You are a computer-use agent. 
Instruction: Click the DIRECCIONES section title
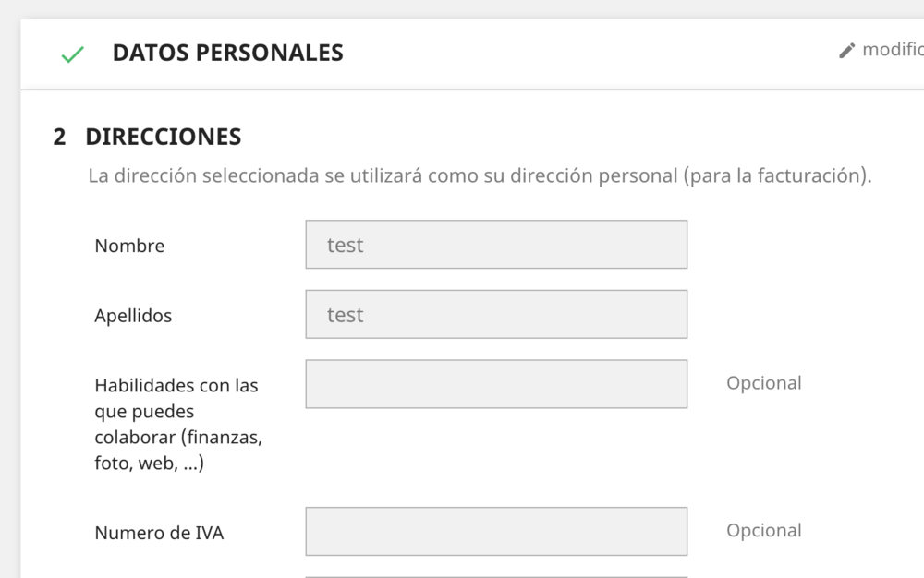pos(163,137)
